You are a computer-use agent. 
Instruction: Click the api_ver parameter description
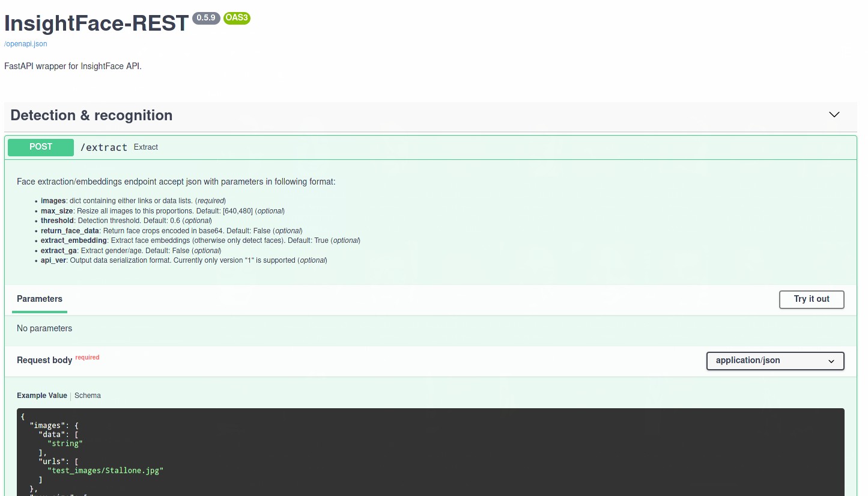click(x=184, y=260)
